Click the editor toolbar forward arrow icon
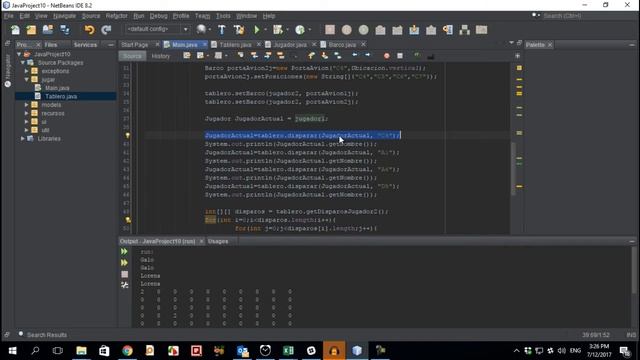Screen dimensions: 640x360 pyautogui.click(x=368, y=55)
